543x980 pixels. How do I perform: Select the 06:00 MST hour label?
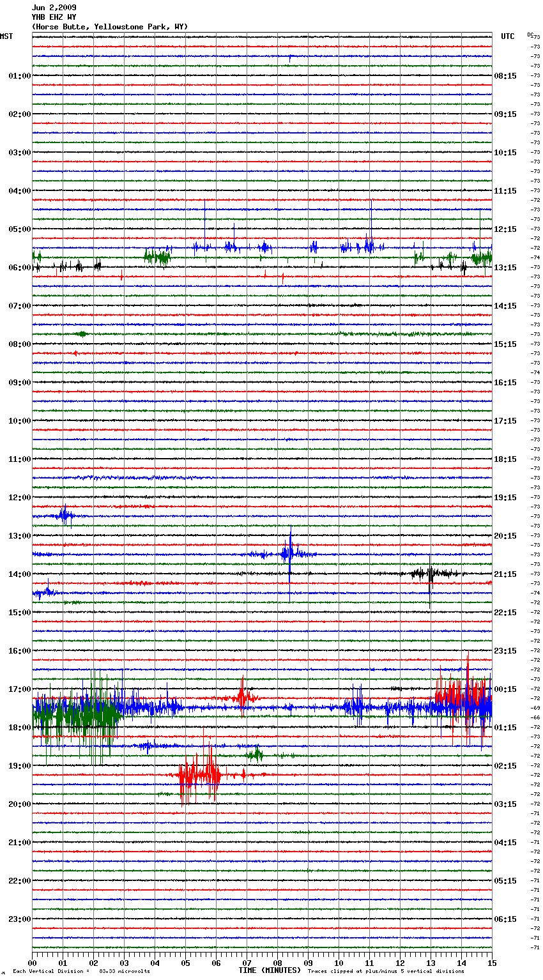[x=20, y=268]
